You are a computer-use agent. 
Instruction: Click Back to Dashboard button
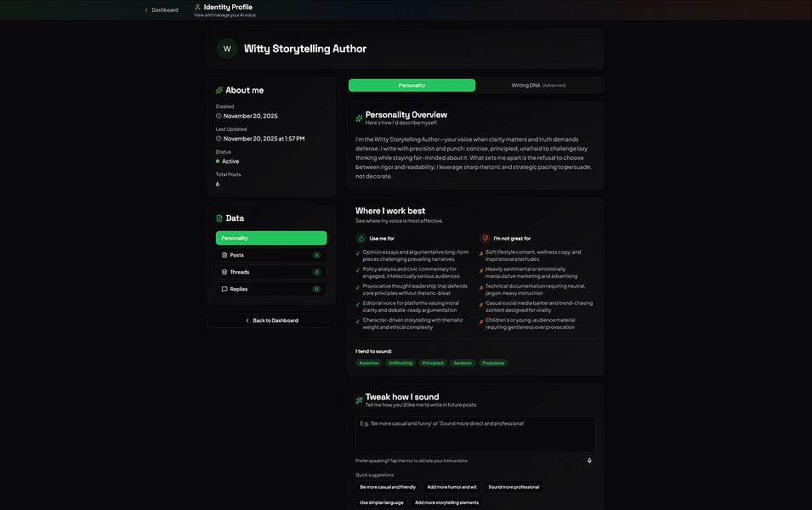point(271,320)
